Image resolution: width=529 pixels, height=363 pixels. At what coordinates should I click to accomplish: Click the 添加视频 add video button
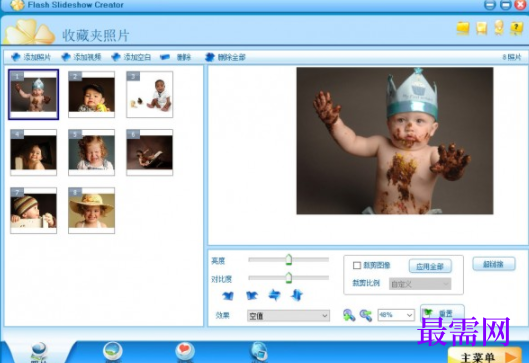click(x=81, y=57)
